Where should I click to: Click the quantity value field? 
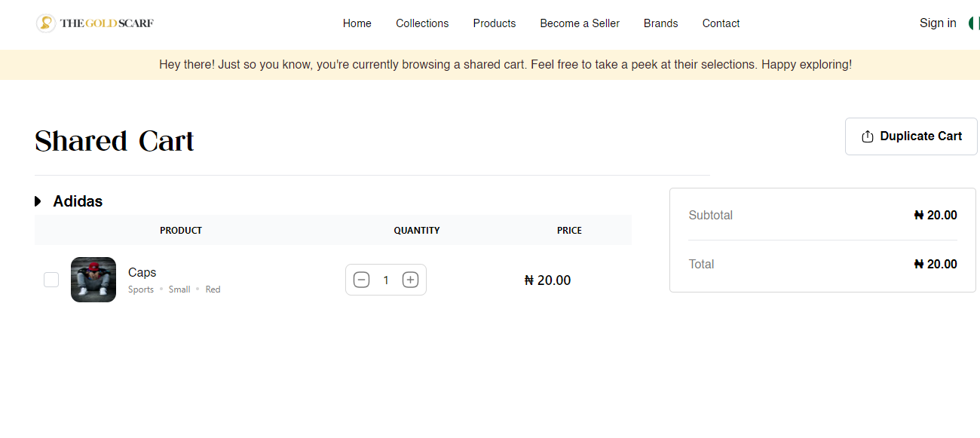click(x=386, y=280)
